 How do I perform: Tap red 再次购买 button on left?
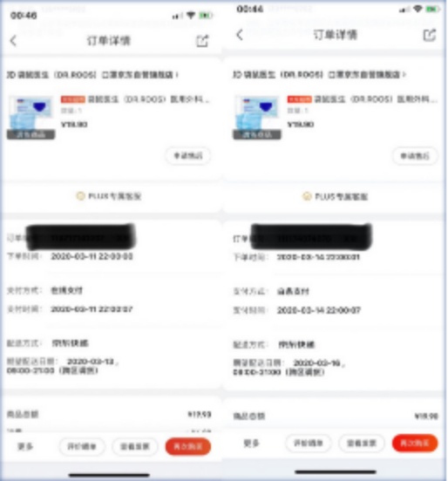click(188, 446)
